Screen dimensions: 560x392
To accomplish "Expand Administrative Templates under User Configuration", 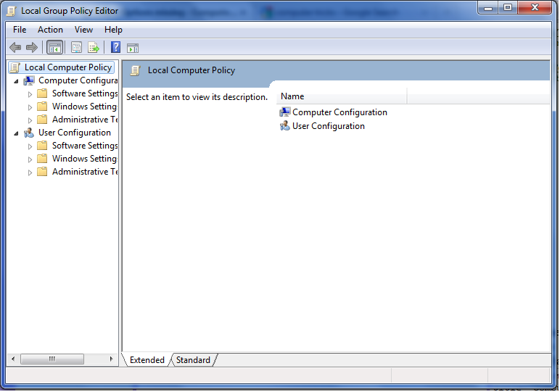I will 30,172.
